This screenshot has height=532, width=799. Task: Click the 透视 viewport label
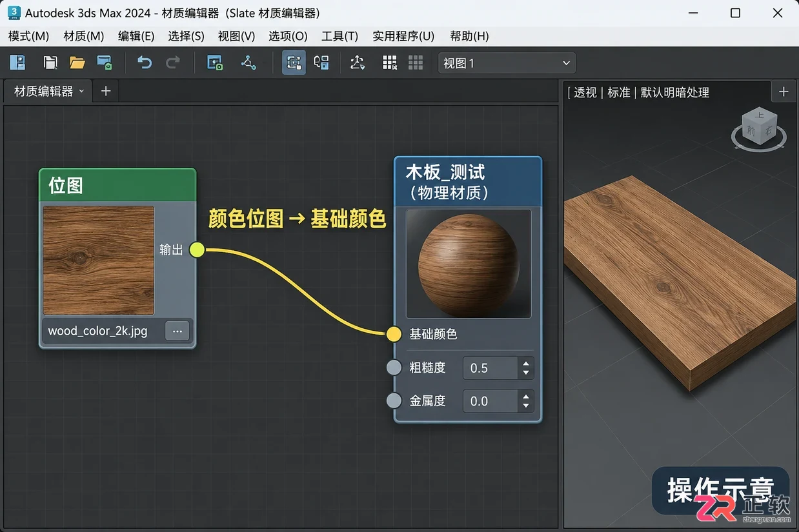585,92
